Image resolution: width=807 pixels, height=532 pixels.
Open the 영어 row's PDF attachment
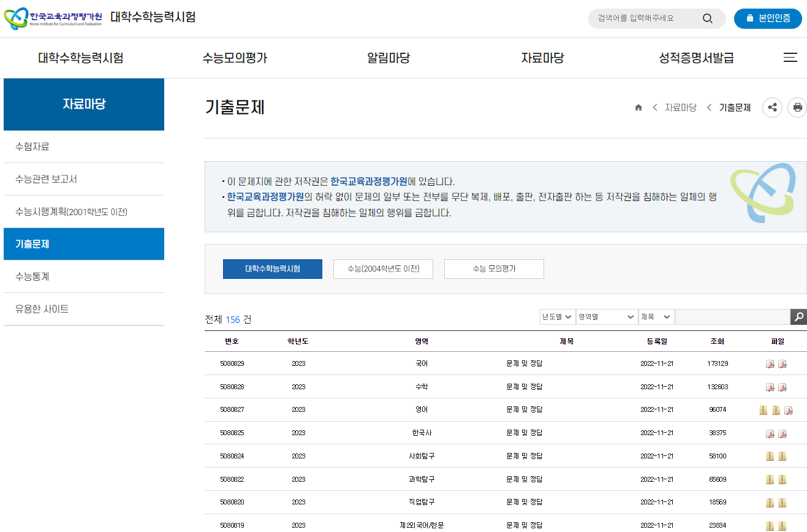click(x=789, y=410)
